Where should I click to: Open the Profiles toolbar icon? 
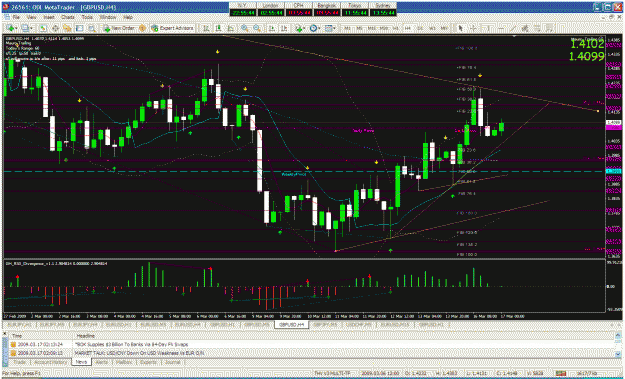(26, 28)
